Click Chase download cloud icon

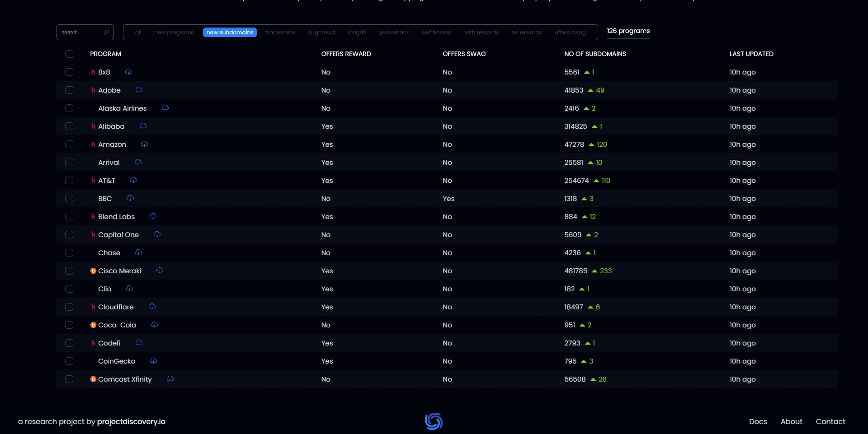point(138,252)
